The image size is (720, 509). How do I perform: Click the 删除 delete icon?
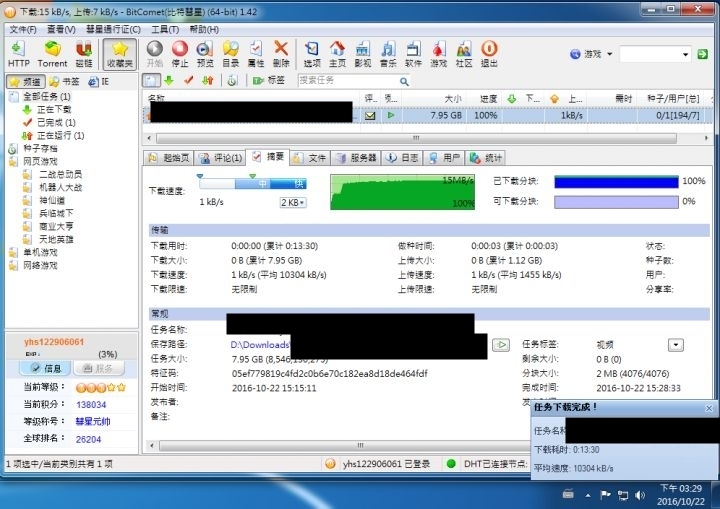pyautogui.click(x=281, y=54)
